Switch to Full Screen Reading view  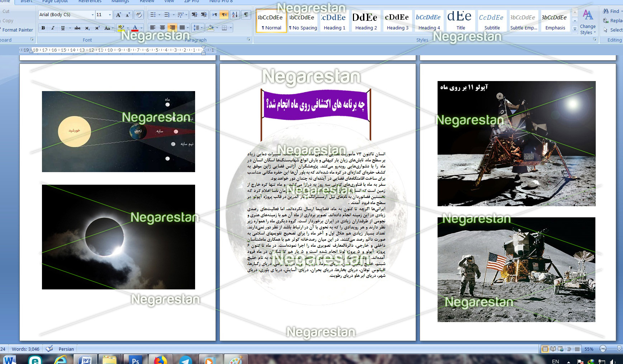coord(553,349)
